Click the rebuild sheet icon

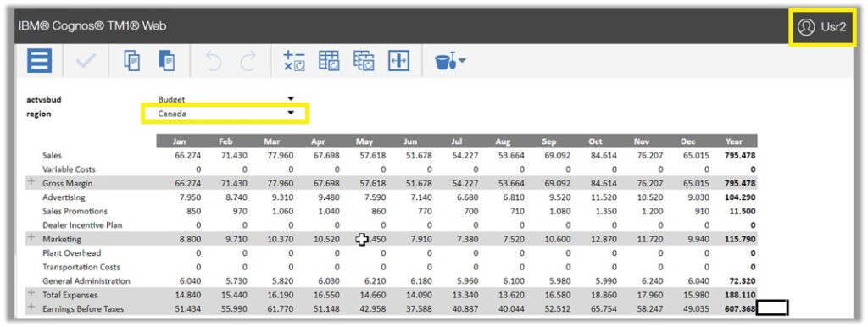[x=329, y=61]
